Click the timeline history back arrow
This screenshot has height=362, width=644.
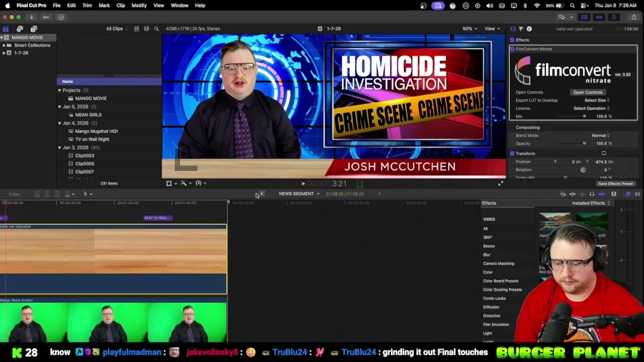pos(261,194)
